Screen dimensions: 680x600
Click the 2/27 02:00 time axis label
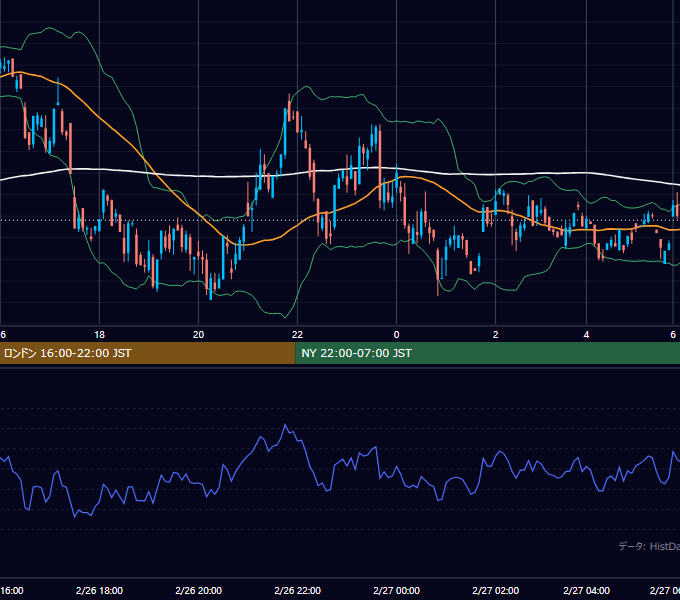pyautogui.click(x=495, y=590)
